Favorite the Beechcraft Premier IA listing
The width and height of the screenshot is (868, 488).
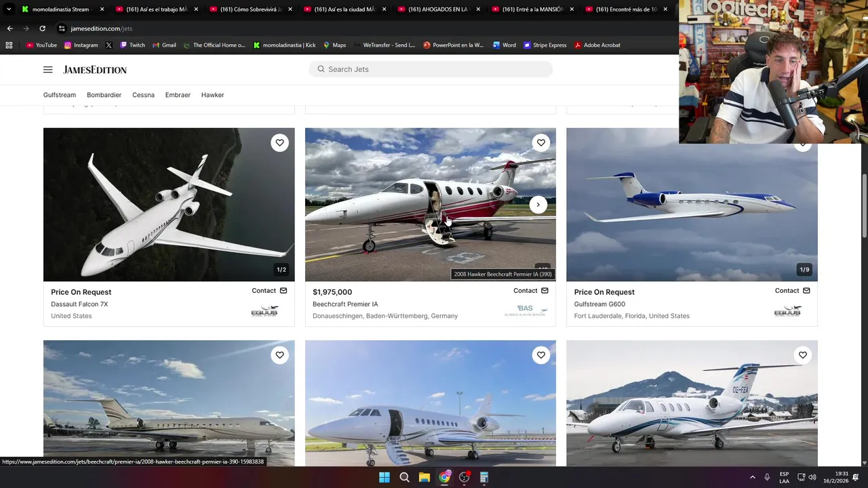pyautogui.click(x=540, y=142)
